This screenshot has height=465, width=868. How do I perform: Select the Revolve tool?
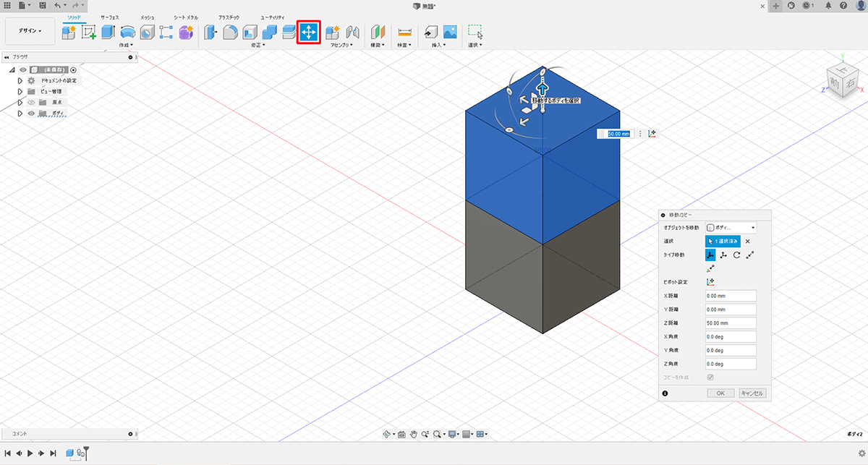click(128, 32)
